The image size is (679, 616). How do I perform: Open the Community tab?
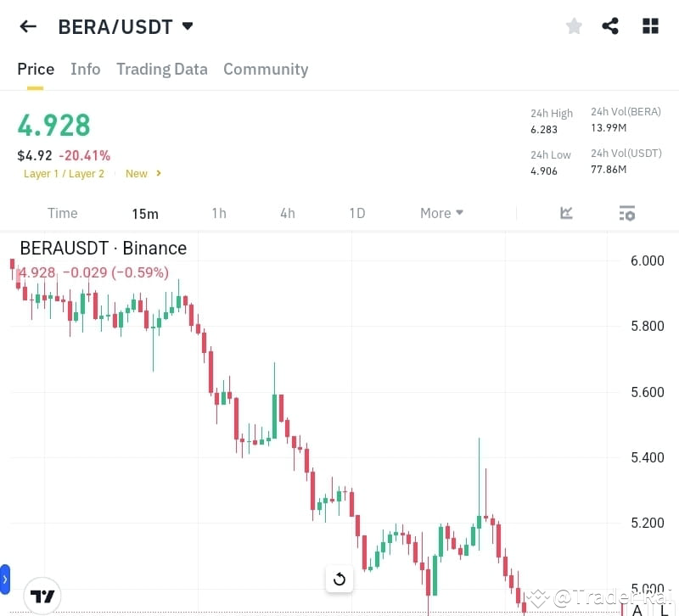coord(266,69)
